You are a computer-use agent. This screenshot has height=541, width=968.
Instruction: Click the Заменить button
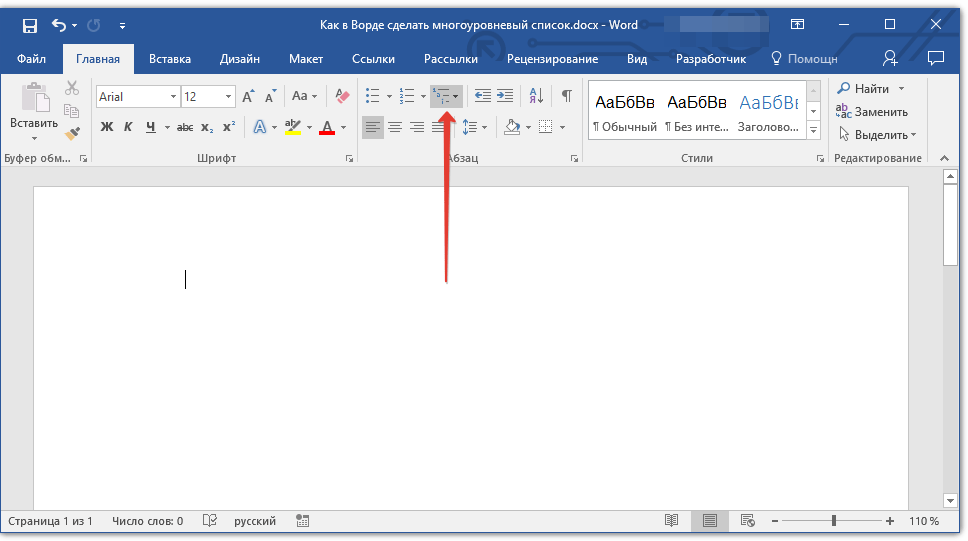coord(872,112)
